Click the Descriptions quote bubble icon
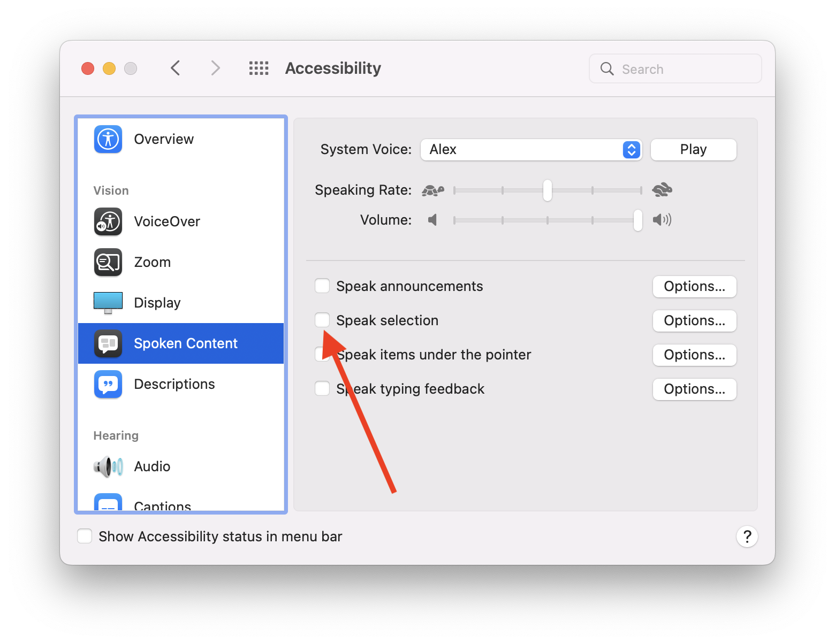 (108, 384)
